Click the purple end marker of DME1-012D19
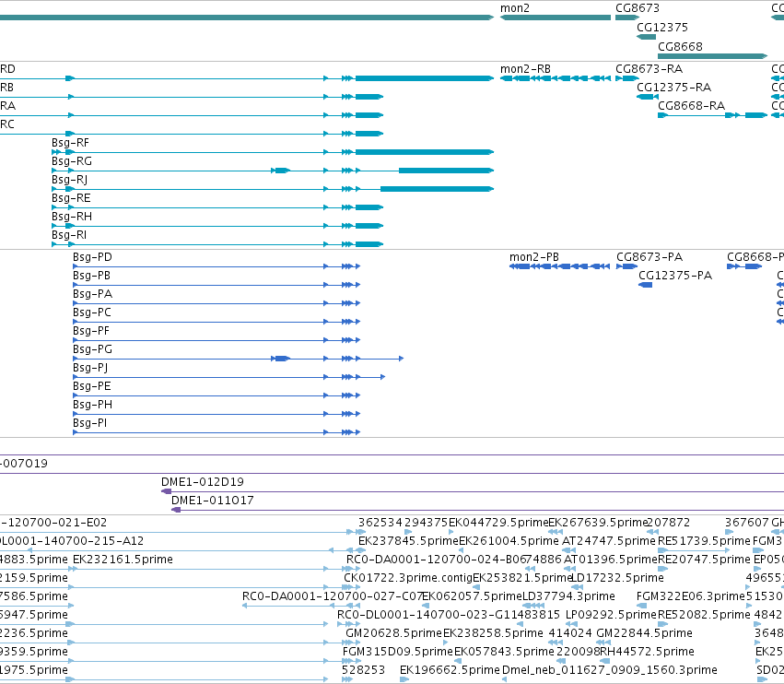The height and width of the screenshot is (684, 784). coord(167,491)
